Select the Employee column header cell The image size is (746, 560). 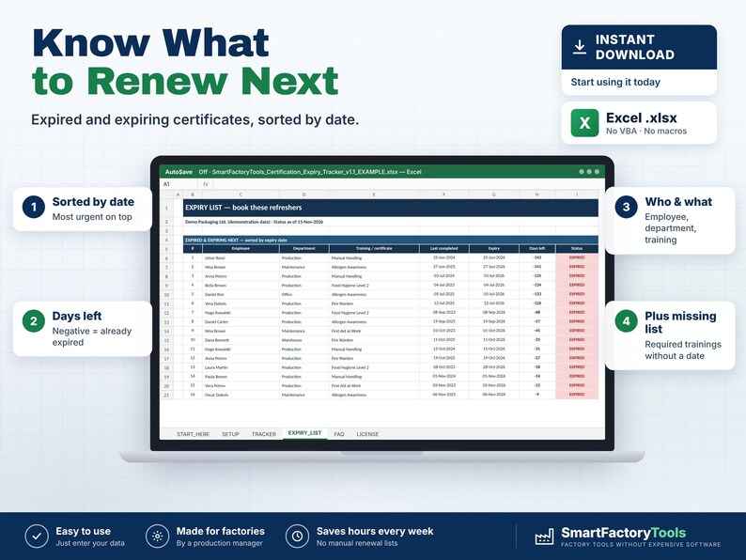(x=241, y=248)
